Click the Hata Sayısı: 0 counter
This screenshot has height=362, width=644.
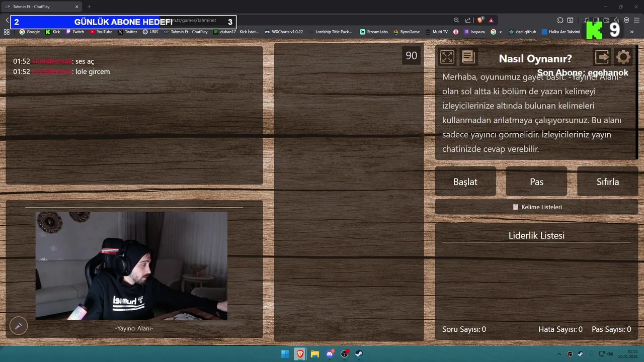(x=560, y=329)
